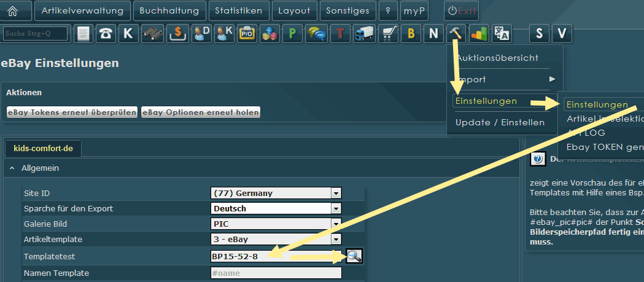Open the Buchhaltung menu

169,10
